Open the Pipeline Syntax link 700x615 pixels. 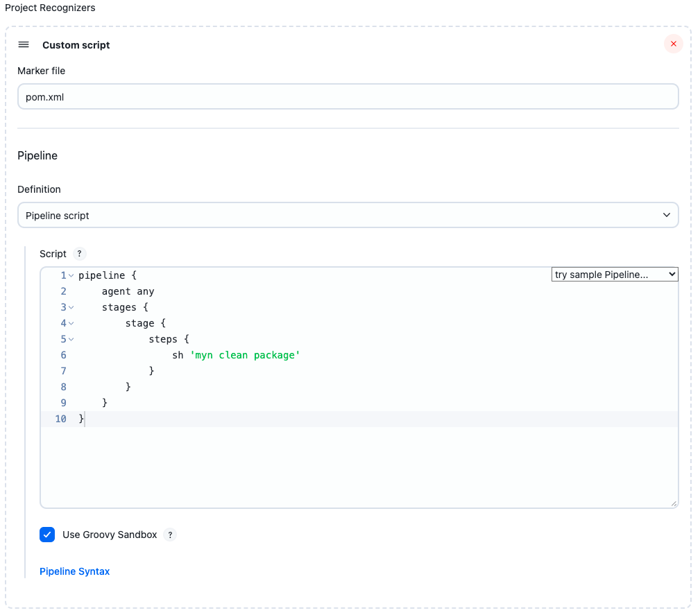coord(74,571)
